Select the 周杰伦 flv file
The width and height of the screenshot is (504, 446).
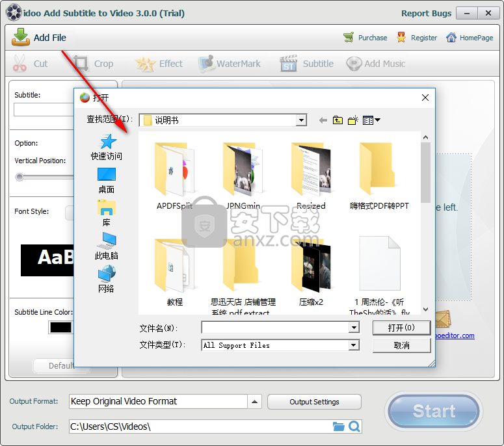pyautogui.click(x=379, y=276)
